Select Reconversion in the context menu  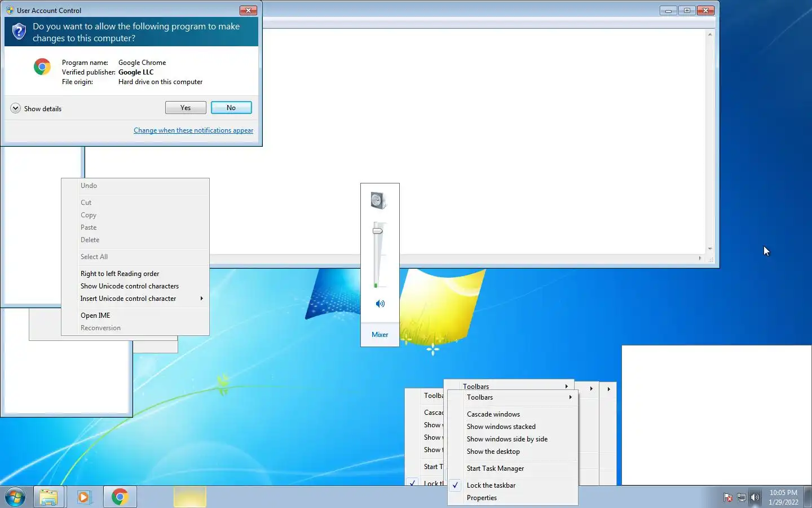[135, 328]
